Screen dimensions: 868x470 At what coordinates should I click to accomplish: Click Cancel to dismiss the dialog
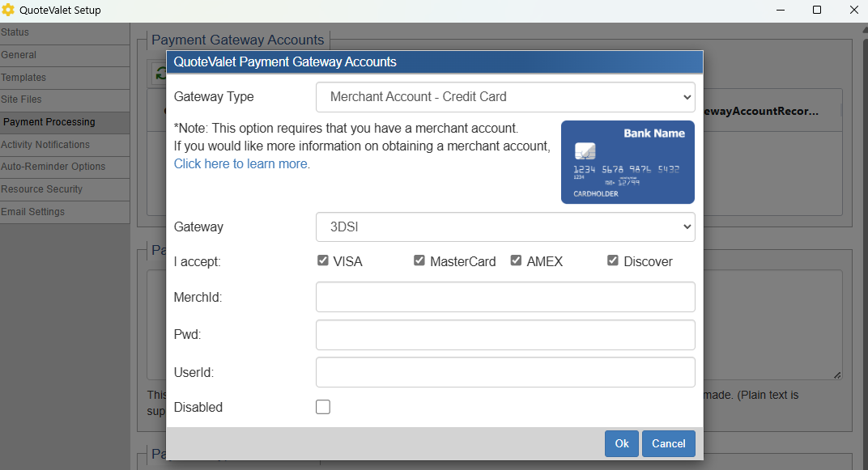(668, 443)
